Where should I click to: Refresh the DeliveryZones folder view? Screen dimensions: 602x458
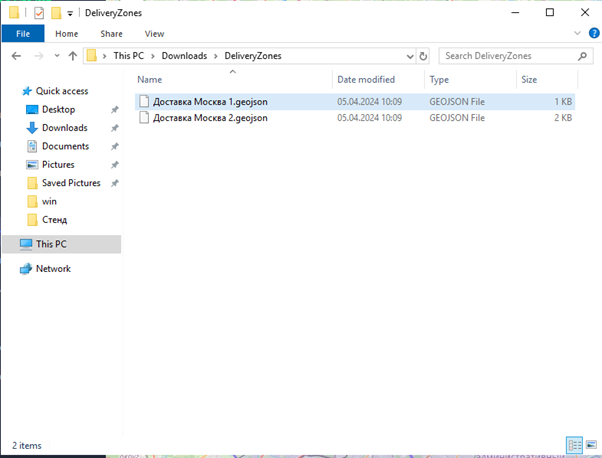pos(424,56)
